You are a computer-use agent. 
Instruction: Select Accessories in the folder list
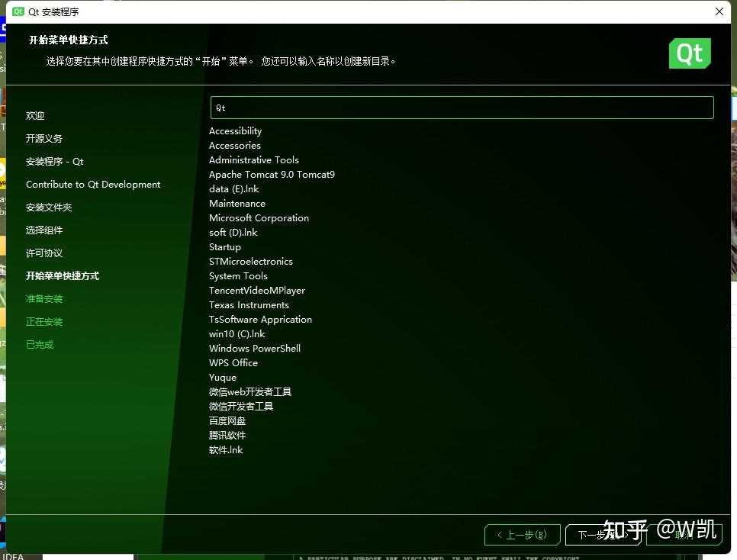pos(235,146)
